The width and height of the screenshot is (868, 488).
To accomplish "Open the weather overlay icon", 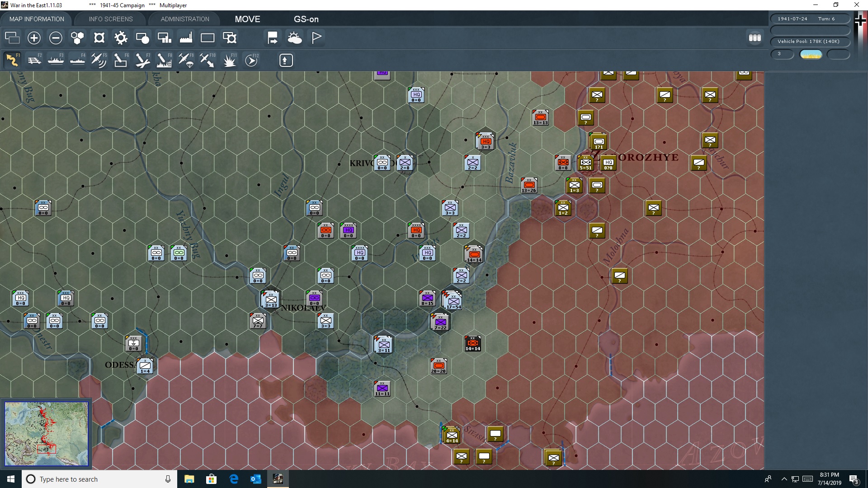I will 295,38.
